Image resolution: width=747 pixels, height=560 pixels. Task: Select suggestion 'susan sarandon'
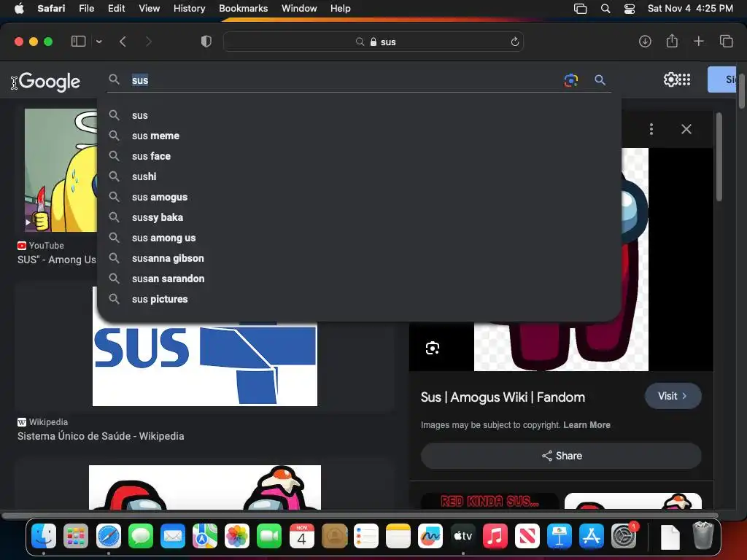click(x=359, y=279)
